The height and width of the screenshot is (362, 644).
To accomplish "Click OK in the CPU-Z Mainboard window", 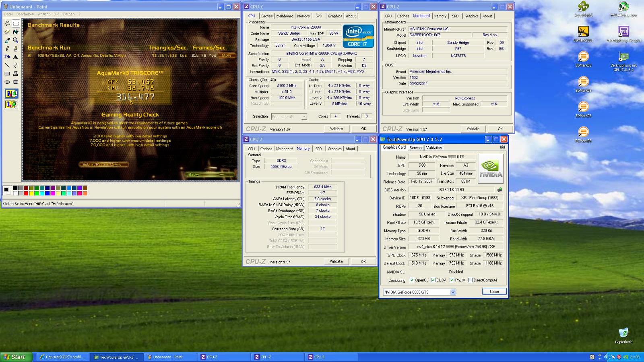I will (x=500, y=129).
